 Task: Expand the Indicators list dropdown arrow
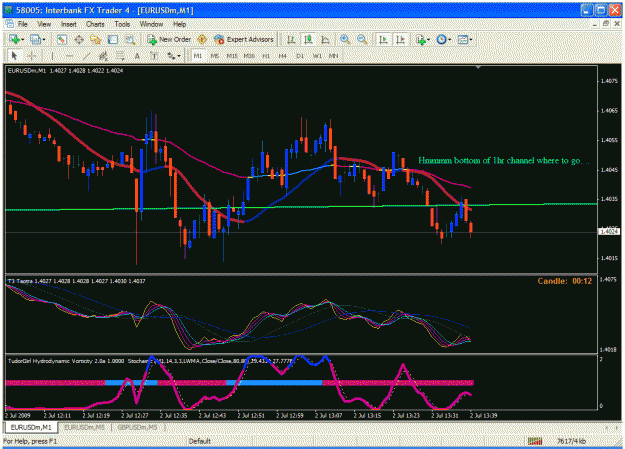point(428,39)
